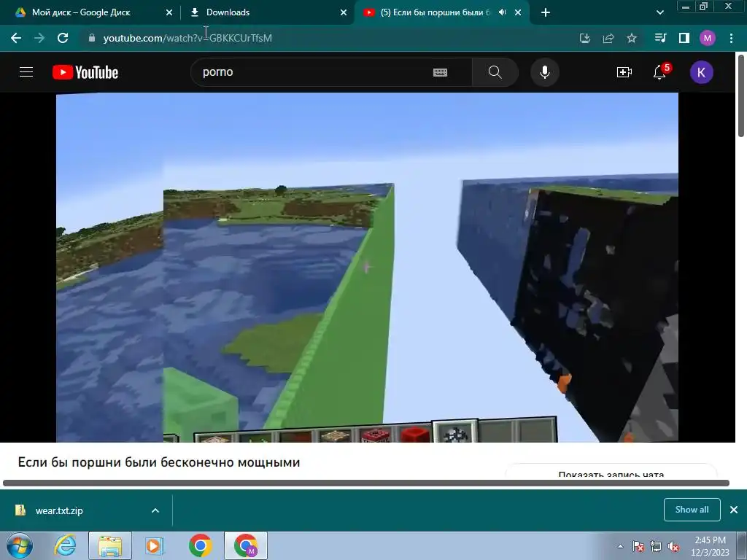The height and width of the screenshot is (560, 747).
Task: Click the address bar padlock icon
Action: (92, 38)
